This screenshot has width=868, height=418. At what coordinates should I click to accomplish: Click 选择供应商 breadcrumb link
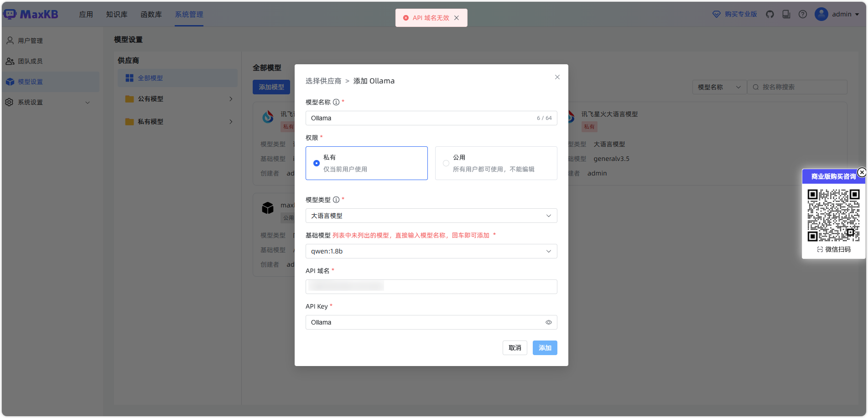click(x=323, y=81)
